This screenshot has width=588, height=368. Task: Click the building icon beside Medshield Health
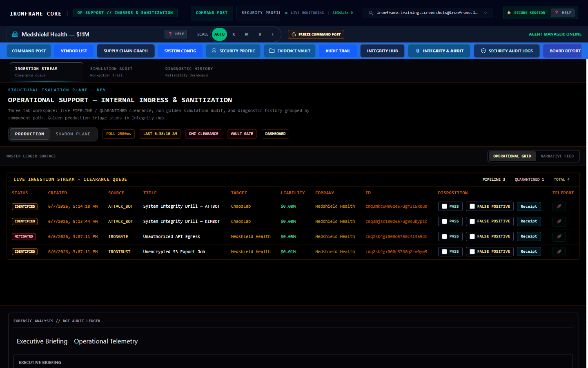[x=15, y=34]
